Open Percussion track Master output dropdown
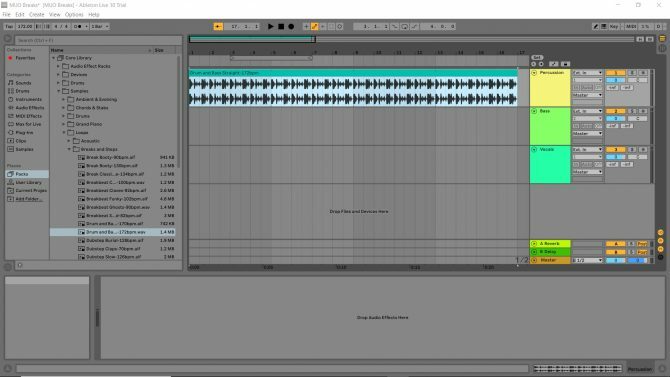This screenshot has width=670, height=377. (588, 95)
